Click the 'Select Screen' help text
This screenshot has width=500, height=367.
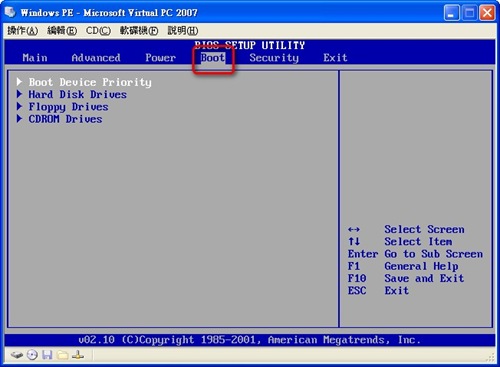click(424, 229)
